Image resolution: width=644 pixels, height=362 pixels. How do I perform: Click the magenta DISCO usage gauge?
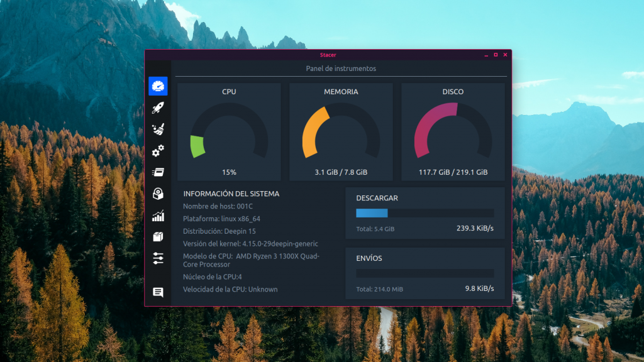(x=453, y=132)
